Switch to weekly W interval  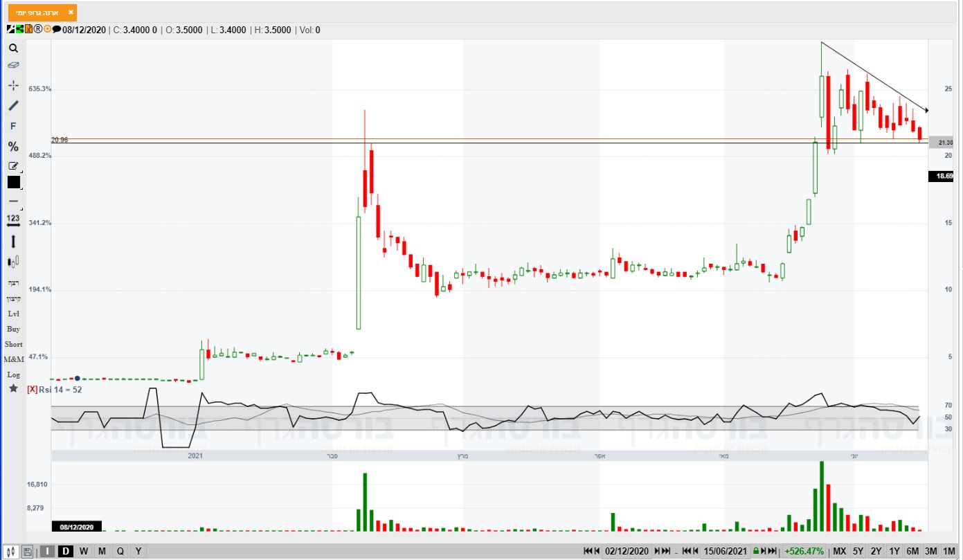(x=84, y=551)
